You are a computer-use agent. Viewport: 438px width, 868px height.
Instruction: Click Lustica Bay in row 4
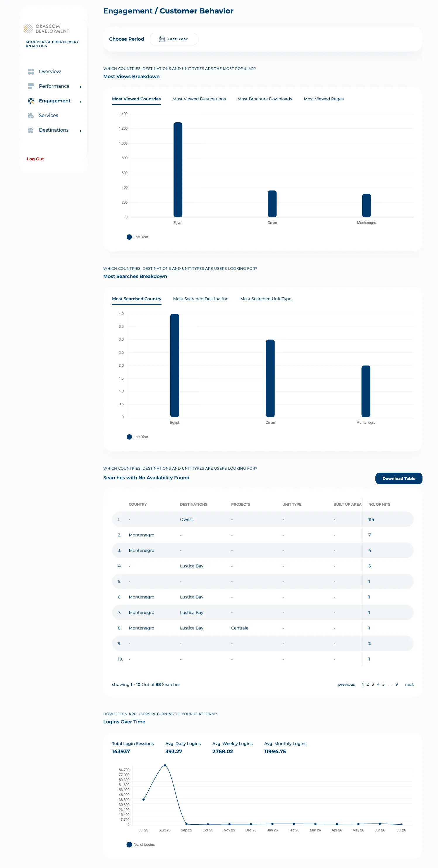point(192,566)
